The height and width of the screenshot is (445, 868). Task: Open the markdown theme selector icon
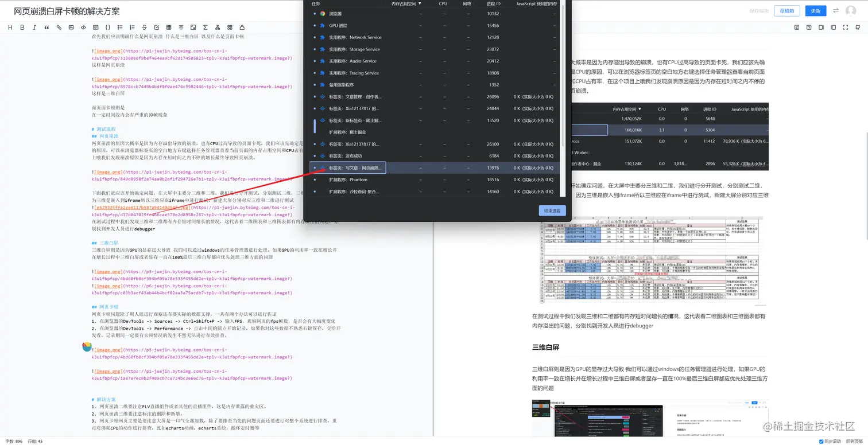pyautogui.click(x=230, y=27)
